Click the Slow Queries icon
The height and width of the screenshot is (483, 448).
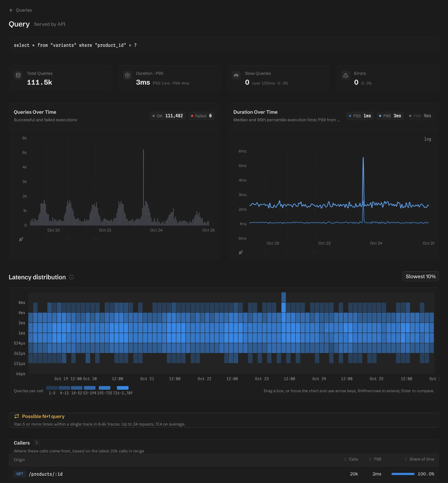coord(236,75)
